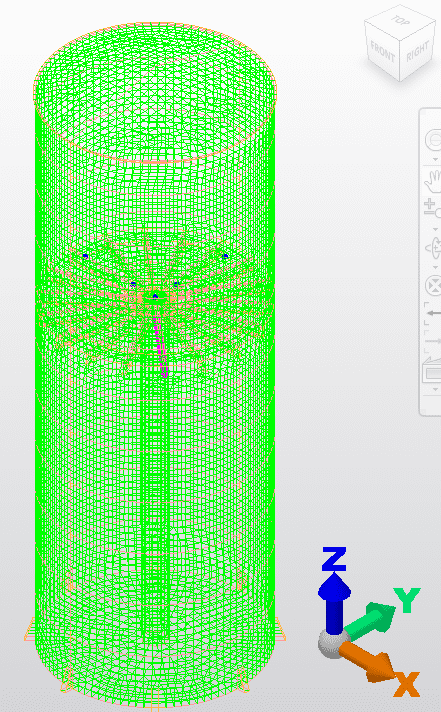Screen dimensions: 441x712
Task: Expand the navigation wheel dropdown arrow
Action: tap(435, 159)
